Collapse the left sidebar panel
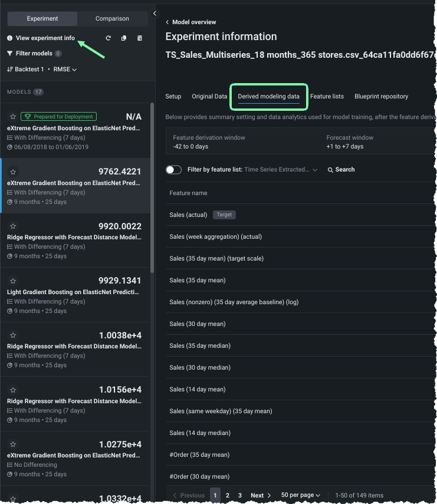This screenshot has width=437, height=504. pos(155,14)
